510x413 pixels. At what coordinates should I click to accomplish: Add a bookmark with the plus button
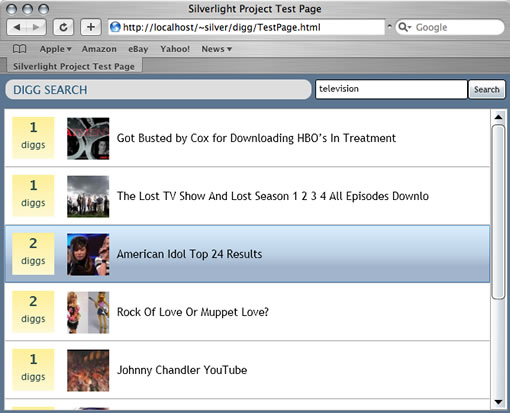[91, 27]
